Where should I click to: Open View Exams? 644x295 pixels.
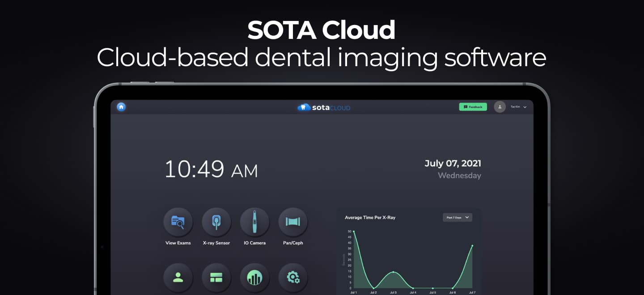coord(178,222)
